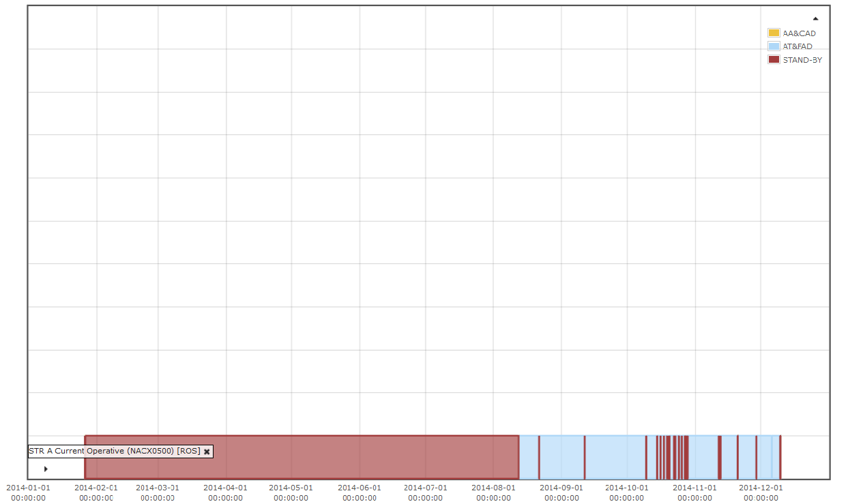
Task: Click the 2014-11-01 axis date label
Action: click(x=695, y=492)
